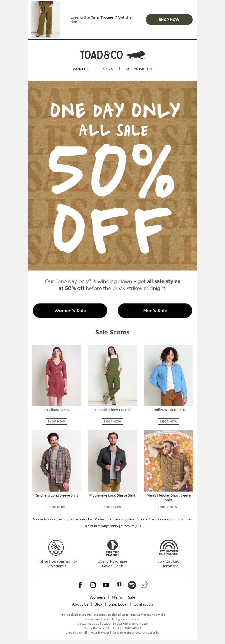Open the WOMEN'S navigation item
The height and width of the screenshot is (644, 225).
pyautogui.click(x=81, y=69)
